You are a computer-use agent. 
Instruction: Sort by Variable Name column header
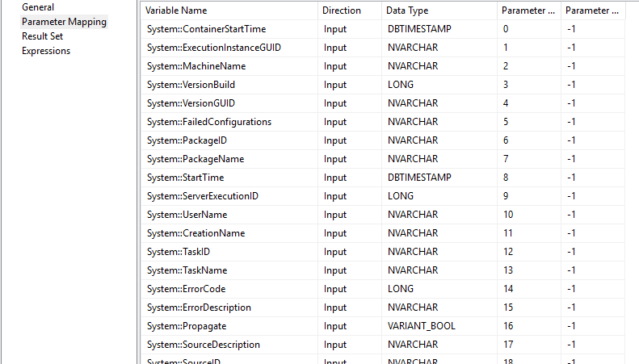click(x=229, y=10)
